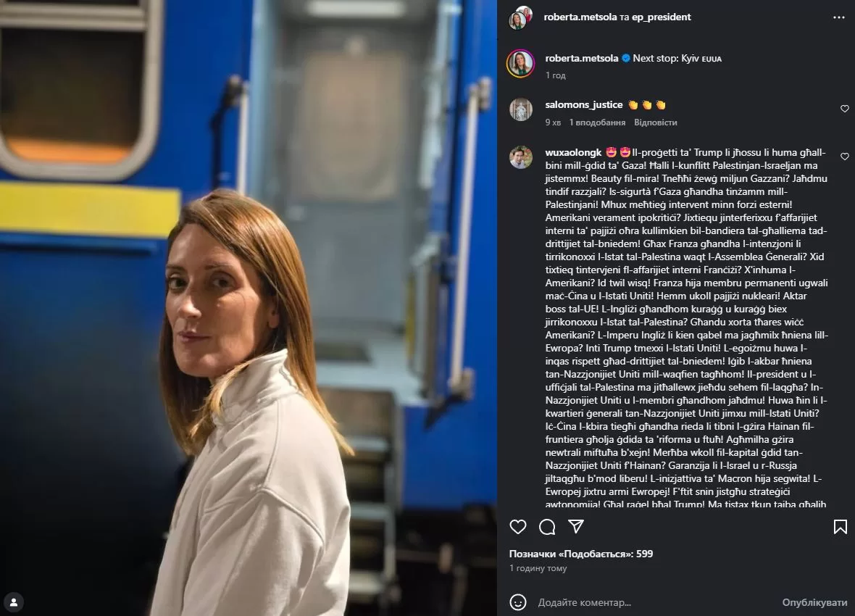Open the wuxaolongk profile avatar

(x=521, y=157)
